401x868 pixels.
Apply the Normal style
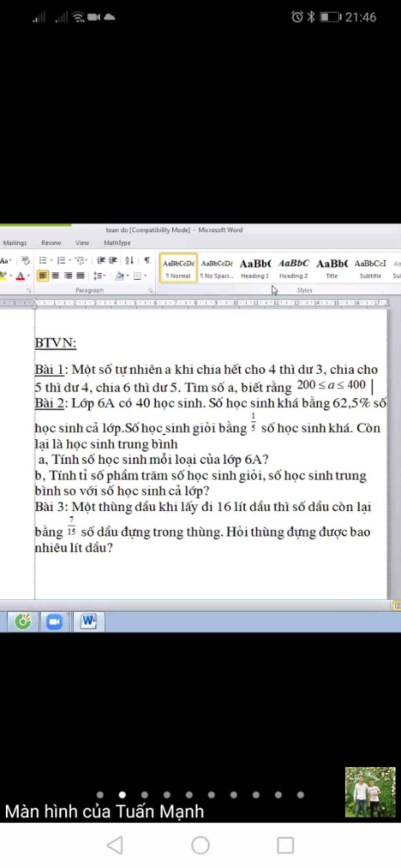click(178, 268)
